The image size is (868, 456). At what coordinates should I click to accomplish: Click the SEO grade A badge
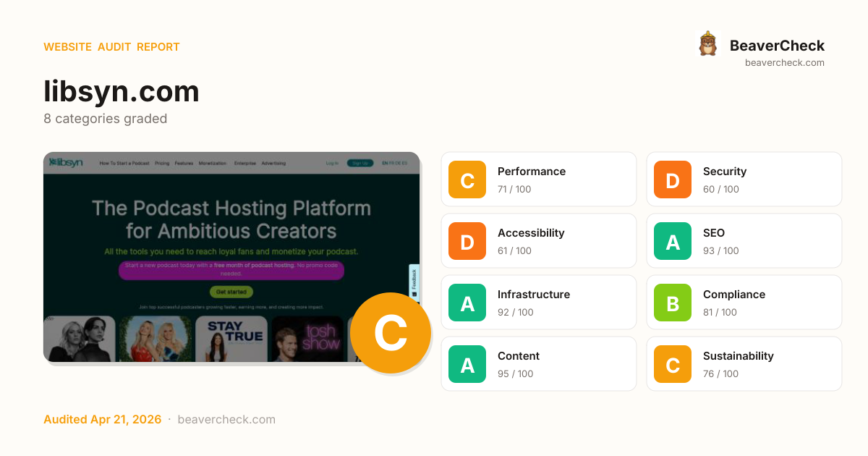click(673, 241)
